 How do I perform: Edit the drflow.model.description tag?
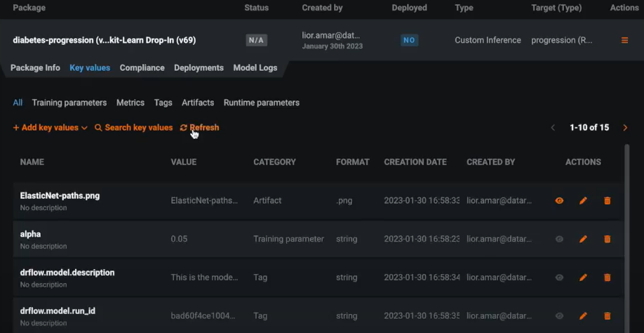(x=583, y=278)
